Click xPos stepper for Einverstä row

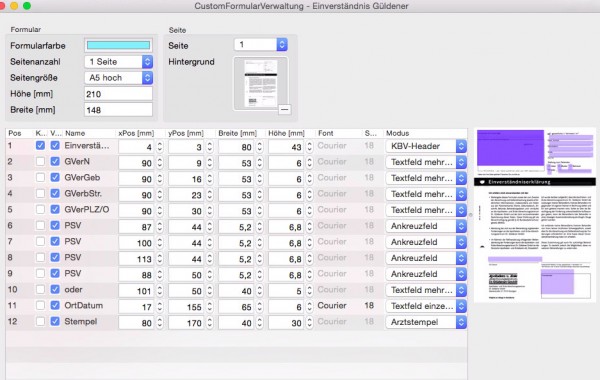(x=160, y=147)
